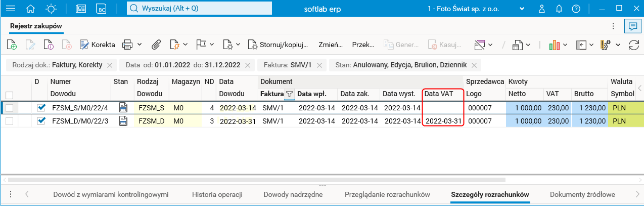Expand the printer options dropdown arrow

140,45
